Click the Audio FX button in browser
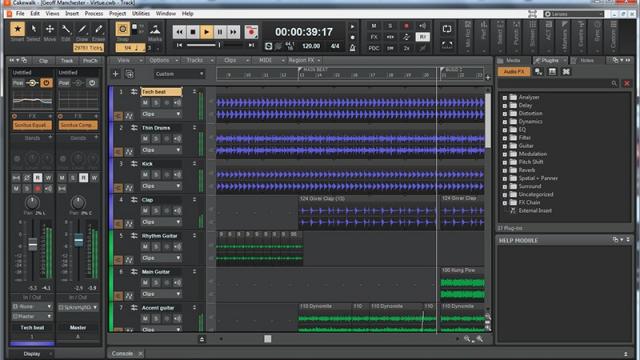640x360 pixels. coord(513,72)
